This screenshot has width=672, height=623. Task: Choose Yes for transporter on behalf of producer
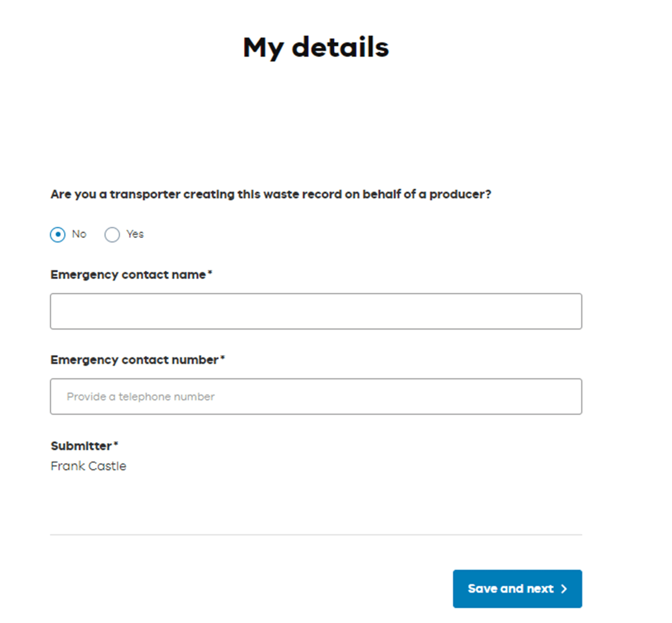click(x=112, y=235)
